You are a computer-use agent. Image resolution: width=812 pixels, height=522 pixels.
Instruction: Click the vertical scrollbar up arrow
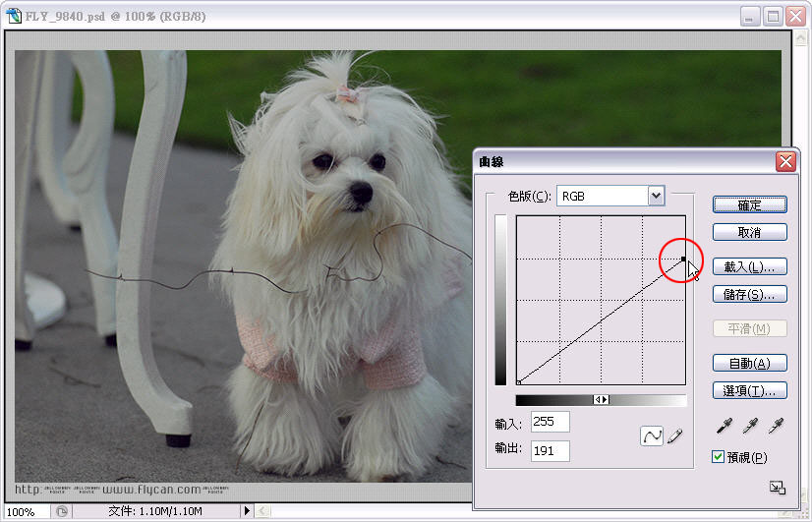click(801, 38)
